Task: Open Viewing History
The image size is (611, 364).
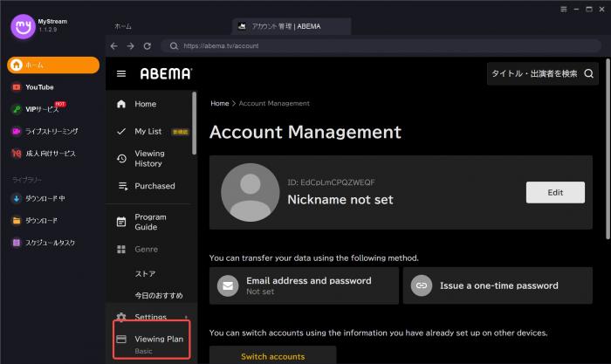Action: (x=149, y=159)
